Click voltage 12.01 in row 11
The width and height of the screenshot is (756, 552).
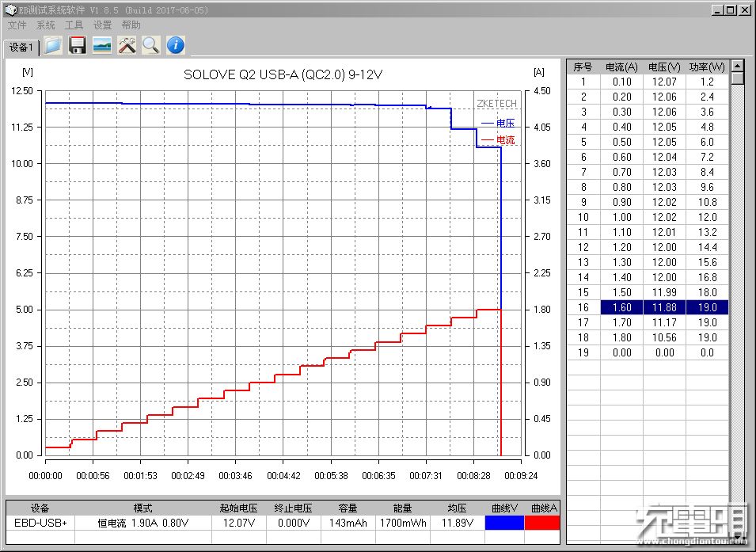664,232
